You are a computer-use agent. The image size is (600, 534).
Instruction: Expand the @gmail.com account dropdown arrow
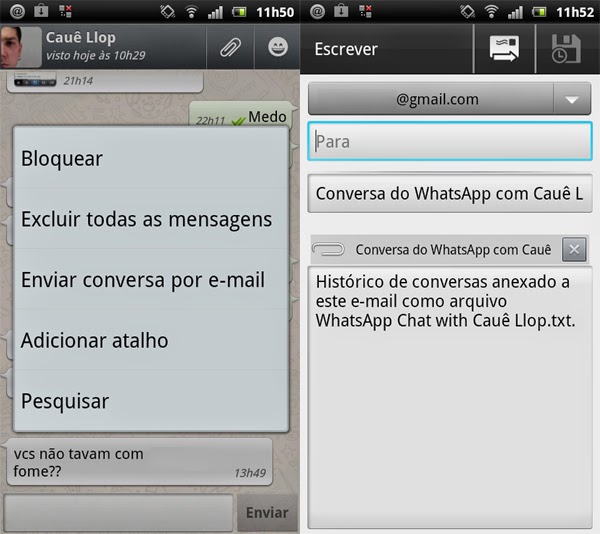572,99
